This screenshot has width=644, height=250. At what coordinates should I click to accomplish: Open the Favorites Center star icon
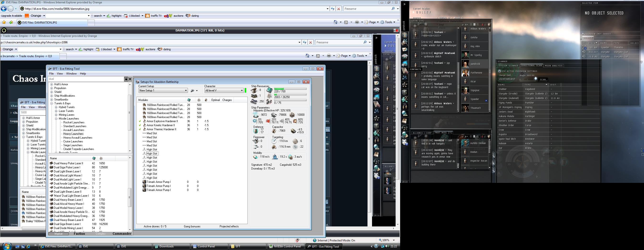tap(4, 22)
